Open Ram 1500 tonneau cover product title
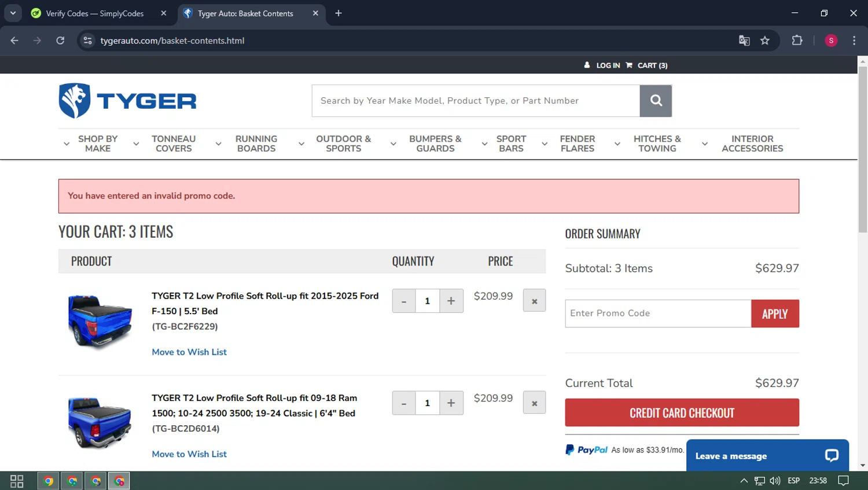This screenshot has width=868, height=490. pos(255,406)
